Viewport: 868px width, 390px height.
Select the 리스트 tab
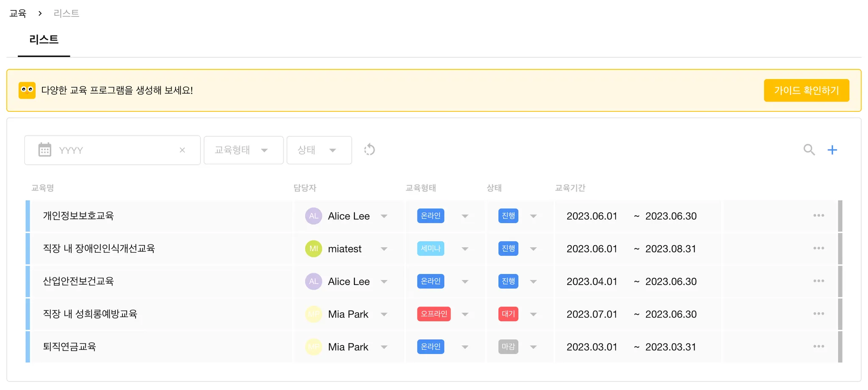44,40
